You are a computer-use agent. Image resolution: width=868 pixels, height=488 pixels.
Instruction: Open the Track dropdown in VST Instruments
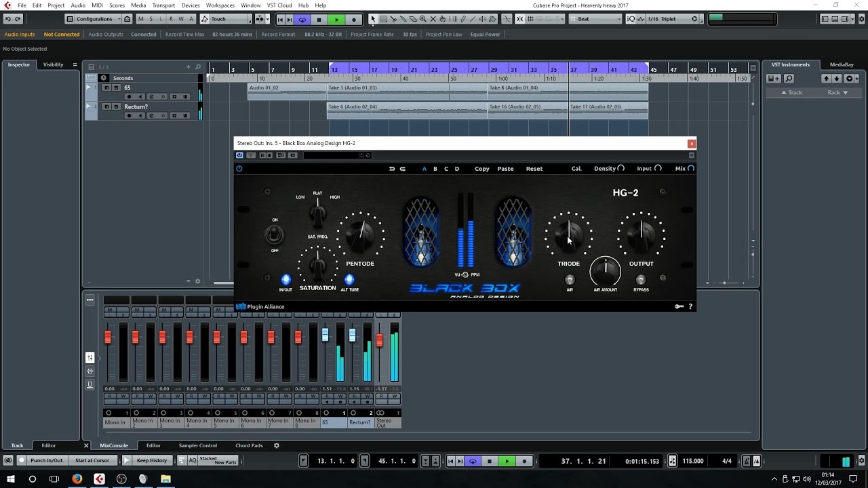point(792,92)
